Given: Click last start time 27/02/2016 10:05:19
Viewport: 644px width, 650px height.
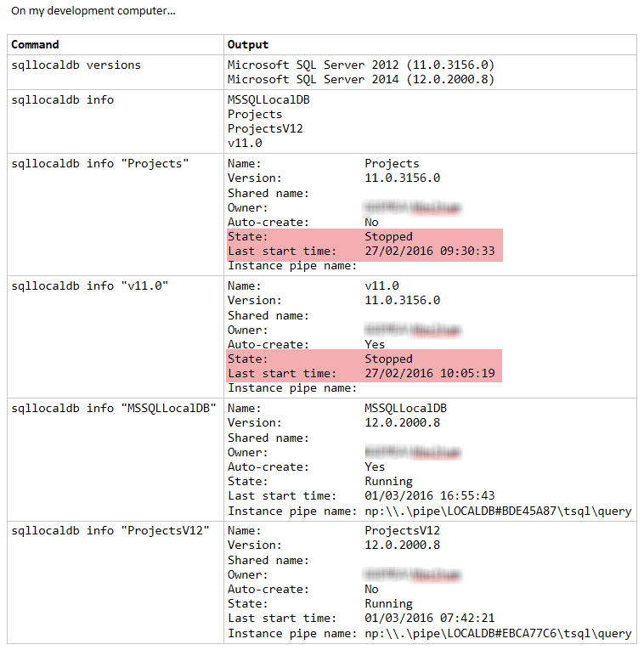Looking at the screenshot, I should coord(429,374).
